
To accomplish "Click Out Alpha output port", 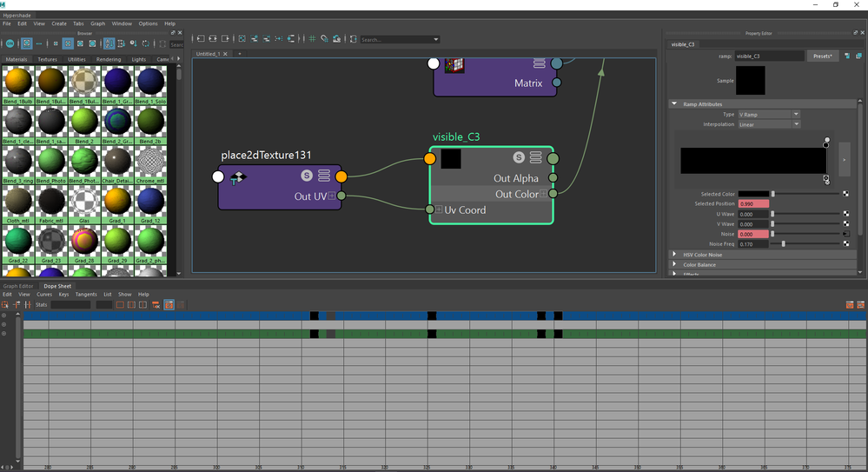I will pos(553,178).
